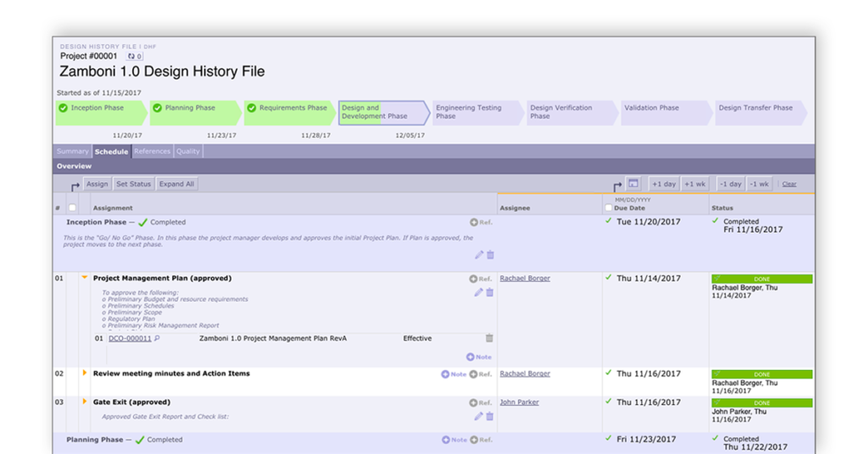Open the calendar date picker icon

[x=632, y=184]
